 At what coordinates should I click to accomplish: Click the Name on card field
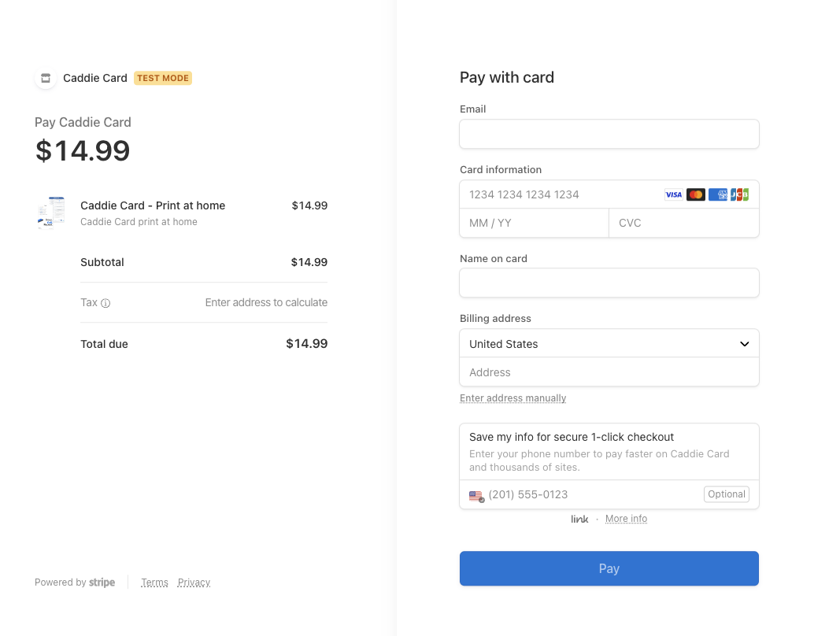(x=609, y=283)
